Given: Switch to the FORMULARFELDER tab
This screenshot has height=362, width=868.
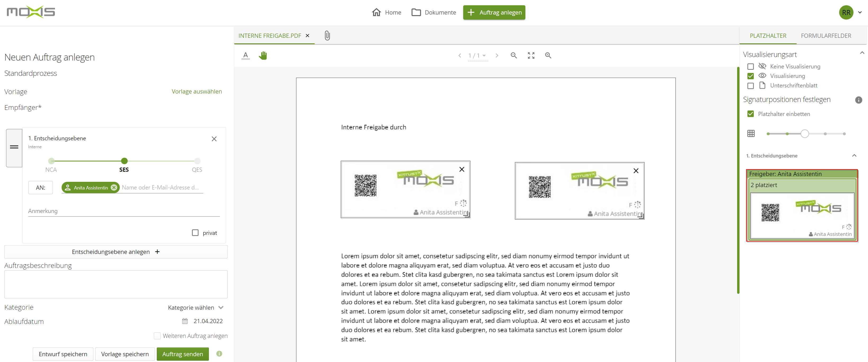Looking at the screenshot, I should click(x=826, y=35).
